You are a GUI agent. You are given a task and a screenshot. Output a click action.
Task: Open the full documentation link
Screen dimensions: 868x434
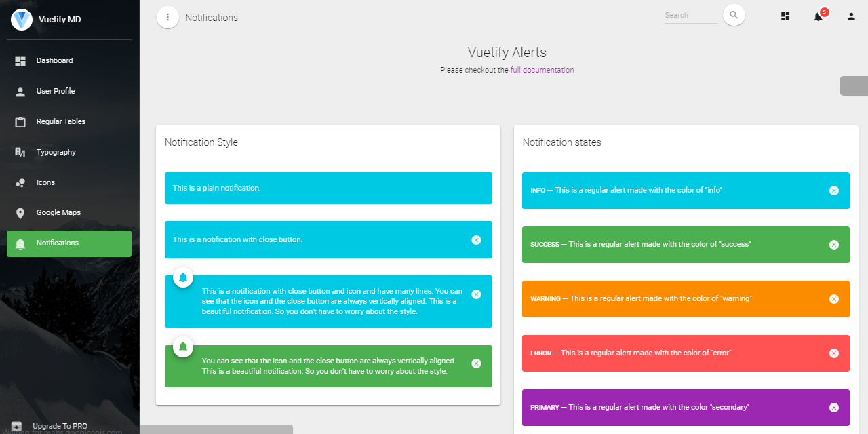pos(542,70)
